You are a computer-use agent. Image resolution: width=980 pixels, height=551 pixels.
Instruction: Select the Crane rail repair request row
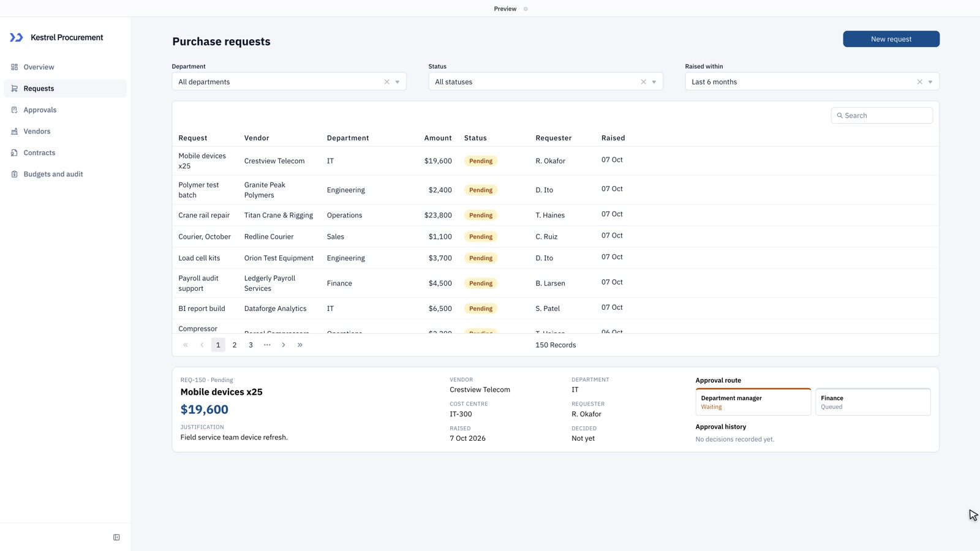tap(556, 215)
